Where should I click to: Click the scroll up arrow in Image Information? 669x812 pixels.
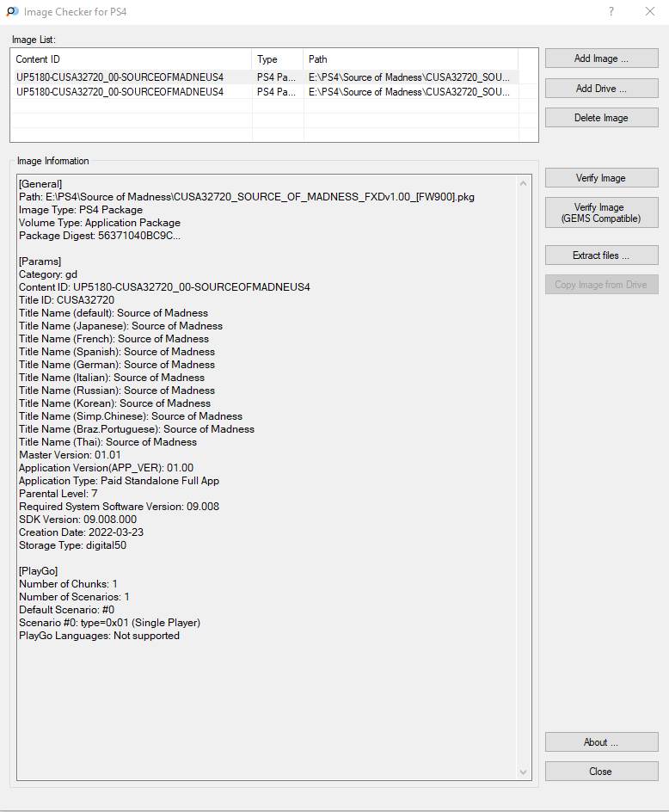point(523,183)
